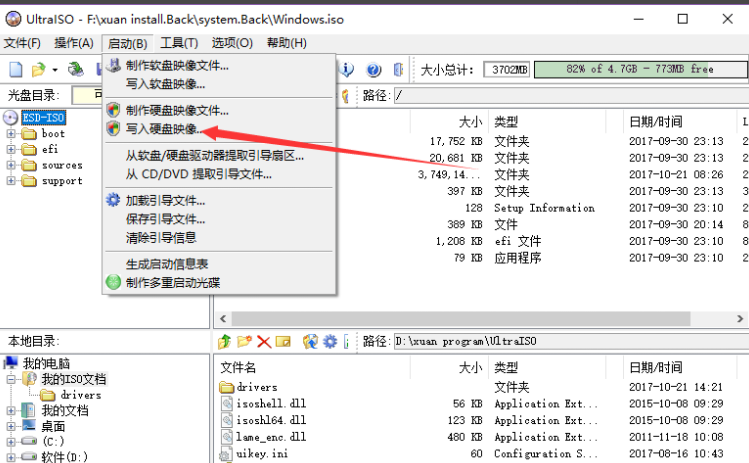Screen dimensions: 749x463
Task: Click the New file toolbar icon
Action: (15, 69)
